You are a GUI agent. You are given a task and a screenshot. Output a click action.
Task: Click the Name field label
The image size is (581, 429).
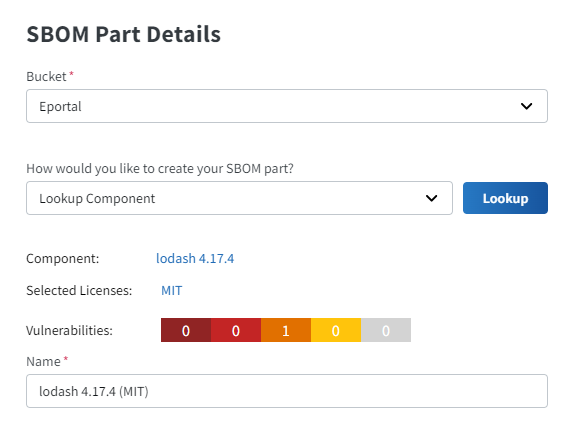click(43, 362)
